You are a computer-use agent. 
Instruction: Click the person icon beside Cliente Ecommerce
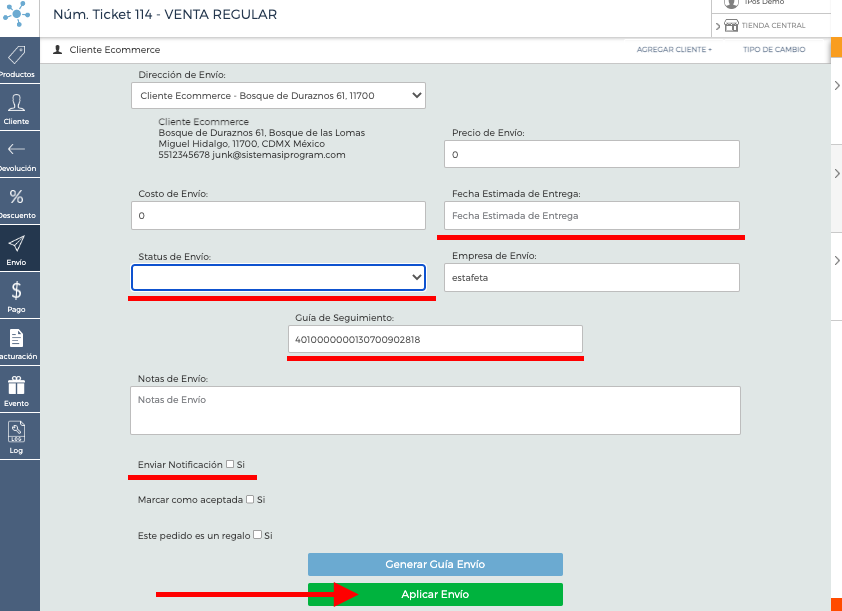click(57, 49)
